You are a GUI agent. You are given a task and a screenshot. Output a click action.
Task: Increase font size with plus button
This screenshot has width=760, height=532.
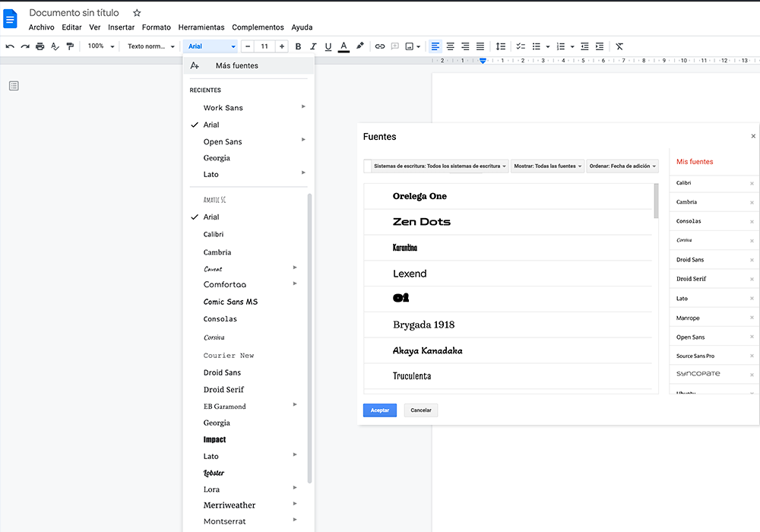282,46
